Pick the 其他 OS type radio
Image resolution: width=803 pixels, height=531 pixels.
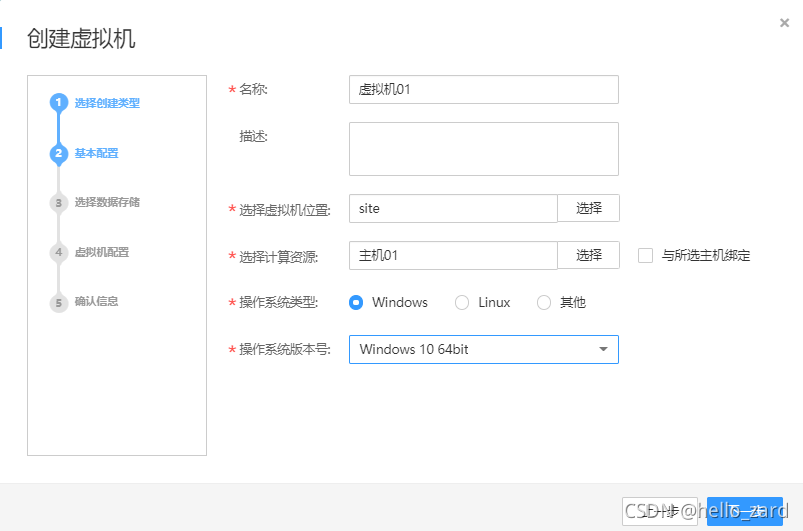click(x=544, y=303)
